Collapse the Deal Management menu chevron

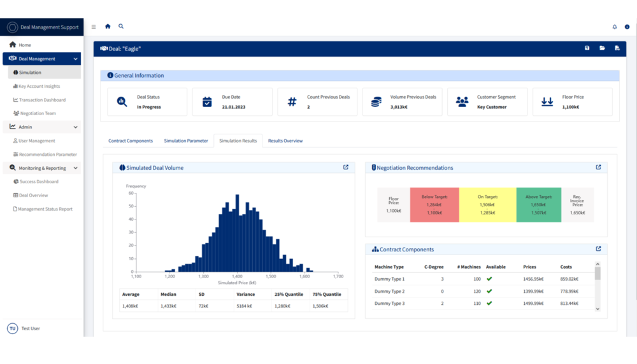click(x=76, y=59)
